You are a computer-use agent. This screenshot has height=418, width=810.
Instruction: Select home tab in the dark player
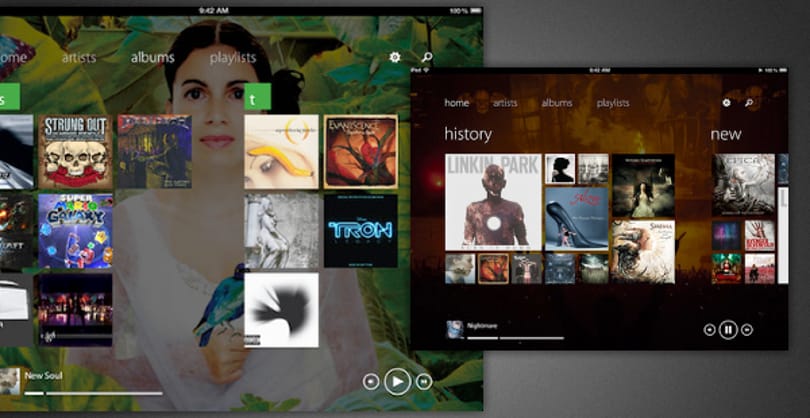457,103
